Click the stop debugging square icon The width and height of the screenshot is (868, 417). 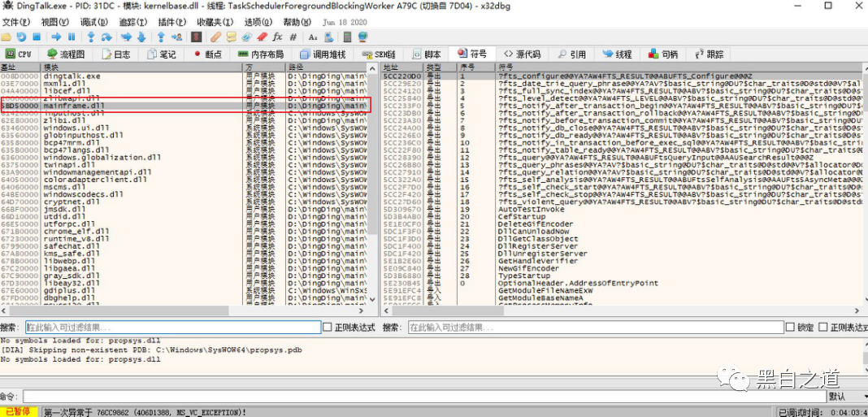click(x=37, y=37)
